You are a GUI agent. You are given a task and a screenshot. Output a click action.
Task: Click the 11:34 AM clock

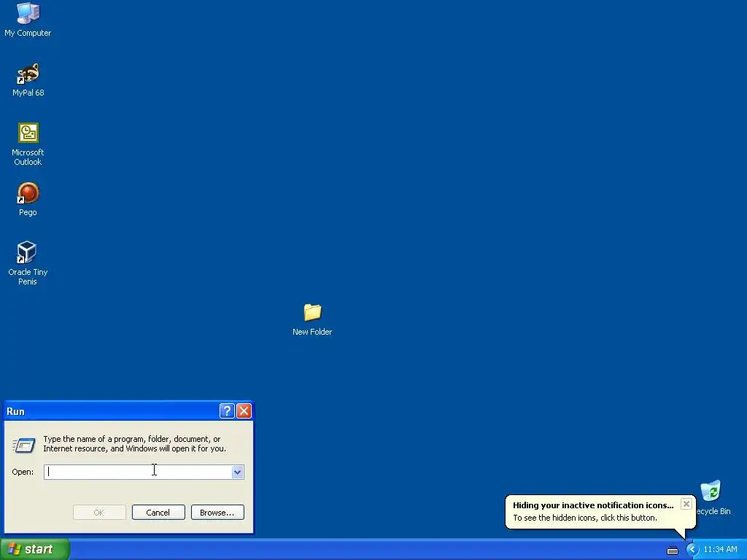(x=720, y=550)
